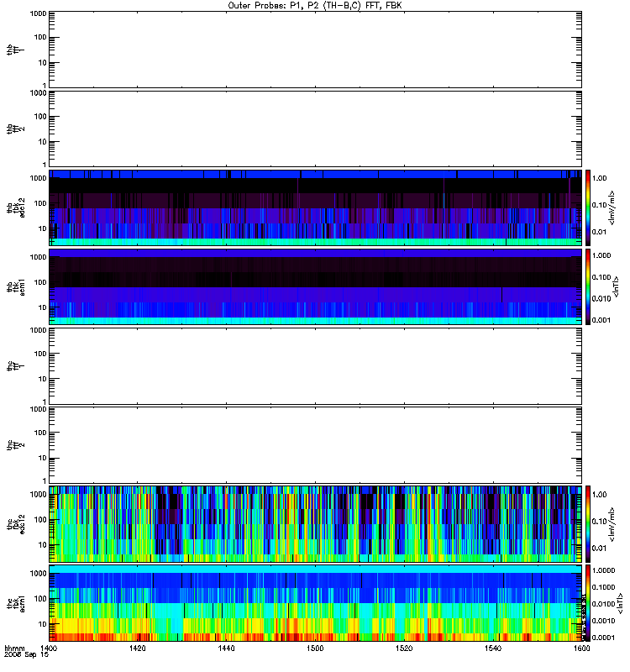Click the 1420 time axis label
Viewport: 630px width, 672px height.
138,648
